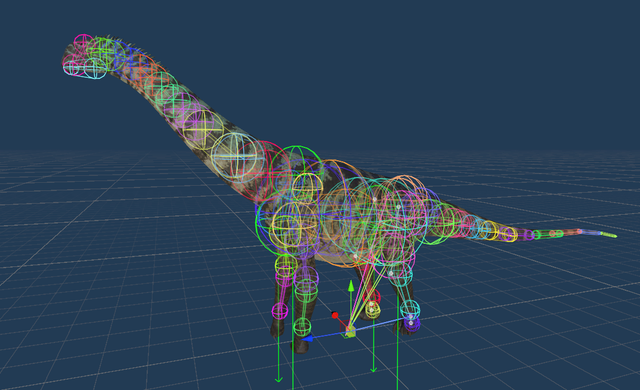Select the blue Z-axis arrowhead of the gizmo

pyautogui.click(x=307, y=338)
